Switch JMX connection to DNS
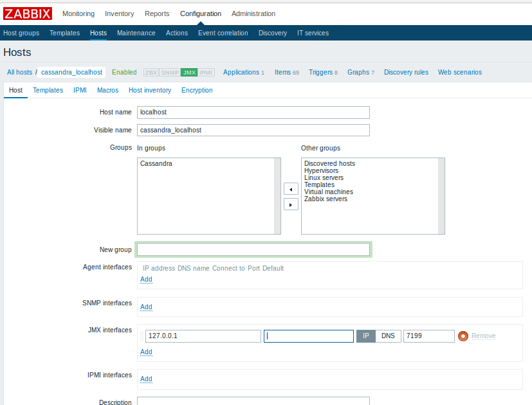Viewport: 532px width, 405px height. click(x=388, y=336)
